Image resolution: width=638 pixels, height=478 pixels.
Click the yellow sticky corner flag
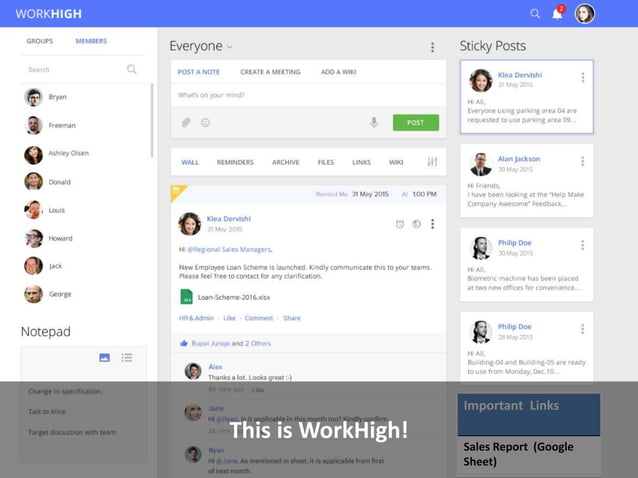click(x=178, y=192)
